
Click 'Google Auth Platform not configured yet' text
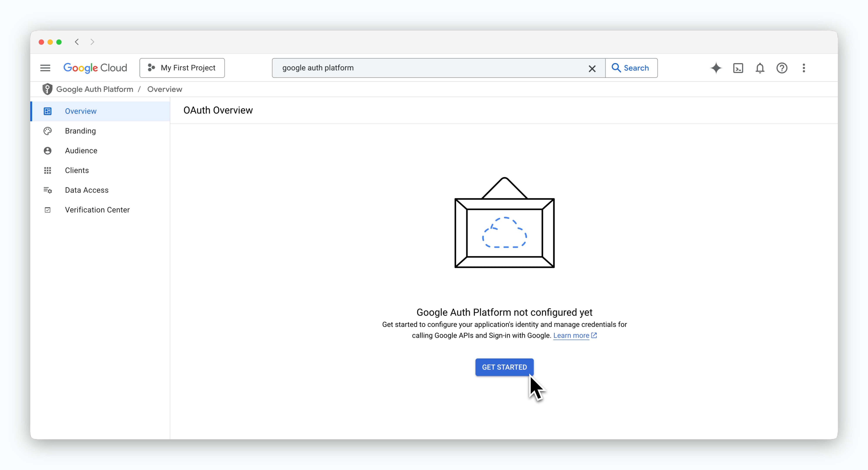(504, 312)
